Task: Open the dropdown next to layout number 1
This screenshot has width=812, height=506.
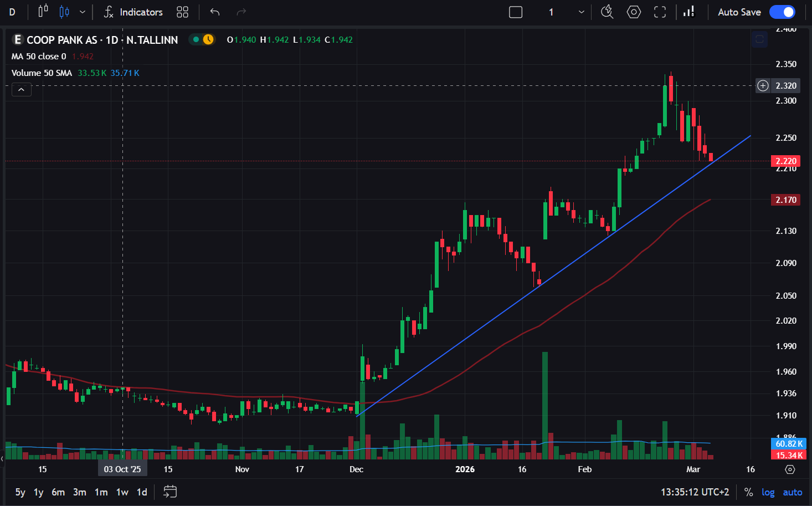Action: coord(581,12)
